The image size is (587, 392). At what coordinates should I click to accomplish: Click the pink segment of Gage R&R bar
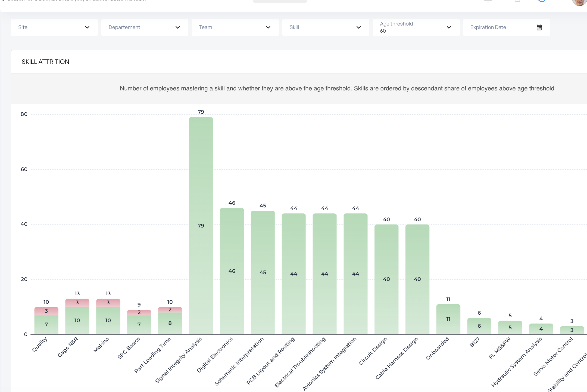[x=77, y=303]
